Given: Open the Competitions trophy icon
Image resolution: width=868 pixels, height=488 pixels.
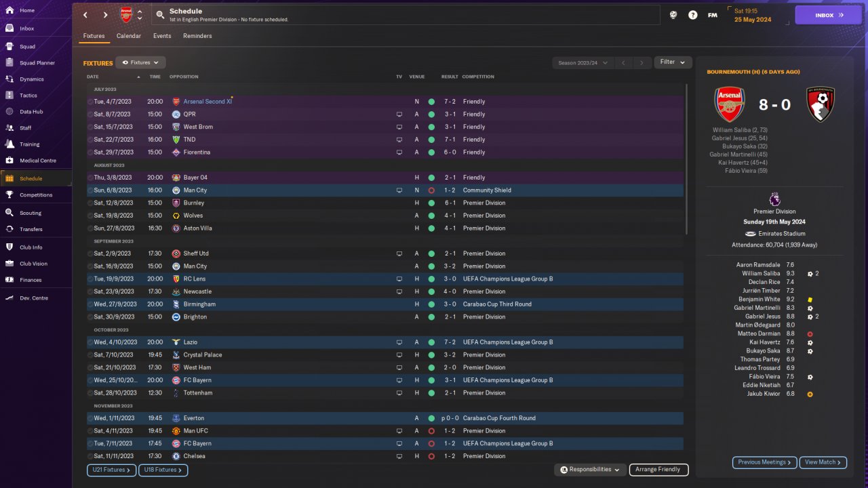Looking at the screenshot, I should (9, 195).
